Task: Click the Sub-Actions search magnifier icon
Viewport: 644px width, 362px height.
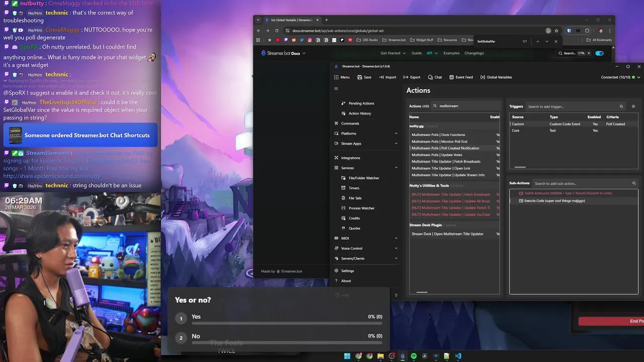Action: pos(634,183)
